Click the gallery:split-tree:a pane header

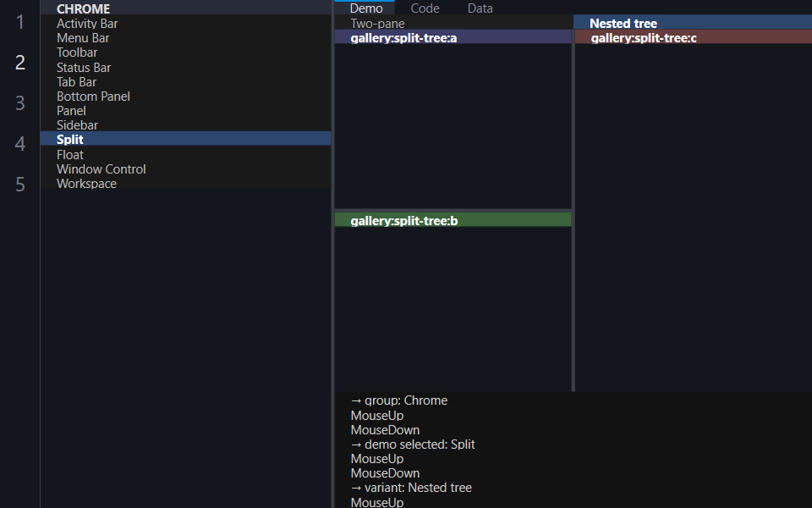[453, 37]
